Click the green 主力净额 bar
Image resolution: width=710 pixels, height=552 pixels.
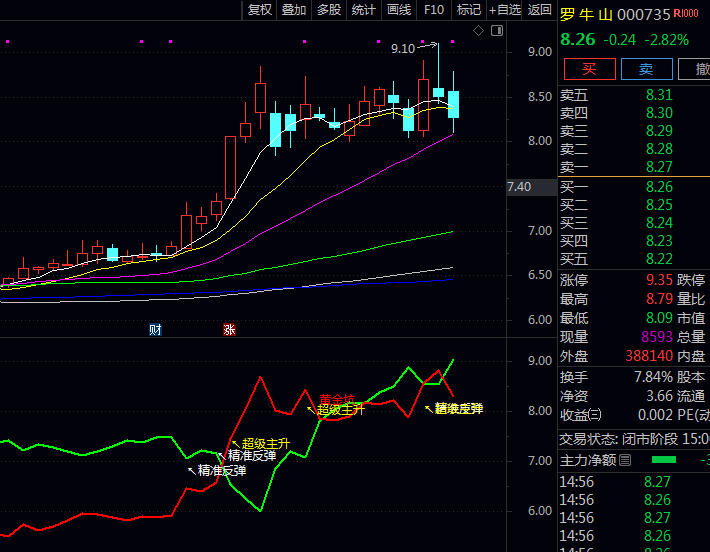663,460
